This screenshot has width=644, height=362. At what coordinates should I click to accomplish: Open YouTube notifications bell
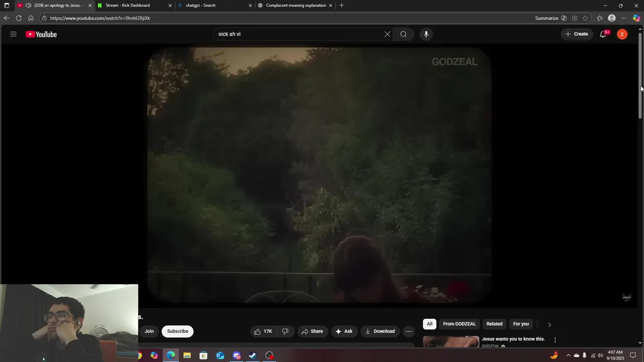click(603, 34)
